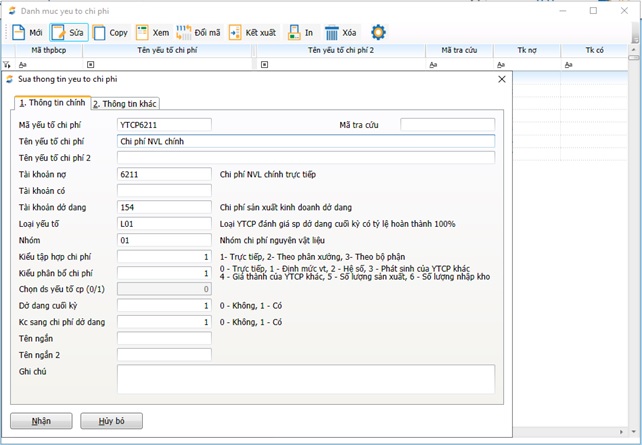Screen dimensions: 642x445
Task: Click the Mới (new) toolbar icon
Action: [x=19, y=32]
